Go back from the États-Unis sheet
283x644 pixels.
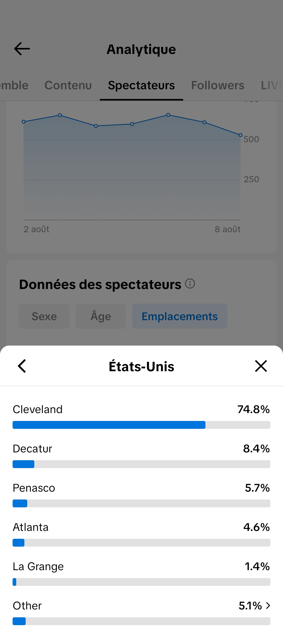point(22,366)
